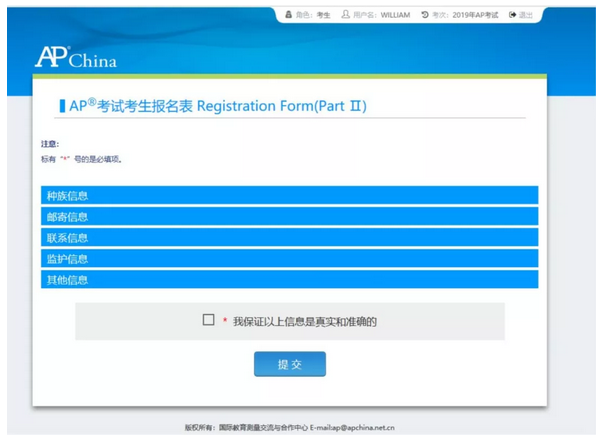
Task: Click the 2019年AP考试 session text
Action: coord(475,15)
